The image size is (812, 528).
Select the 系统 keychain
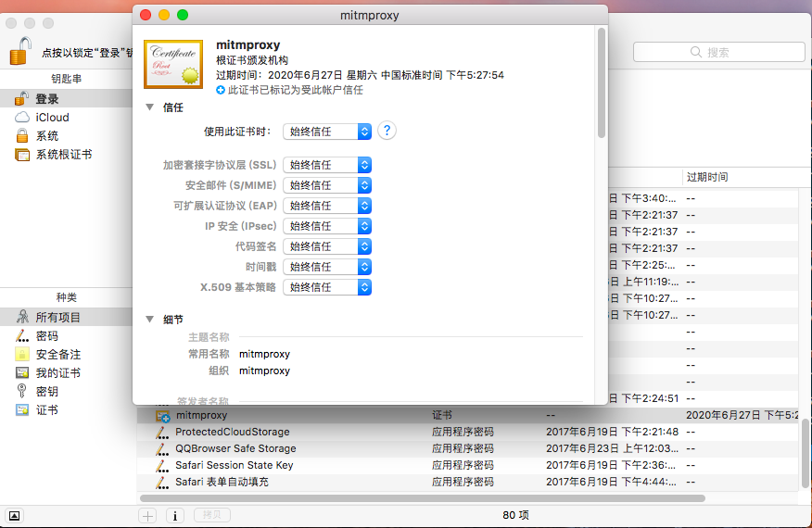tap(67, 135)
